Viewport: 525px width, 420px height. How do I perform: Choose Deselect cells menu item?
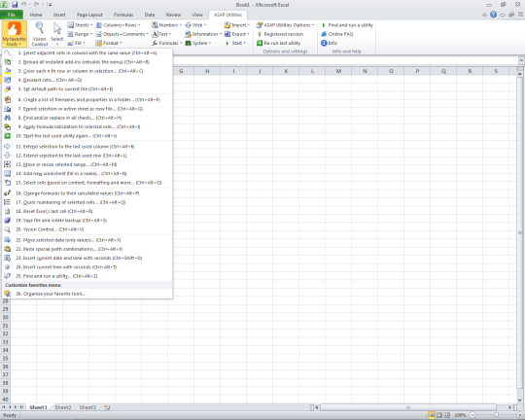coord(87,80)
